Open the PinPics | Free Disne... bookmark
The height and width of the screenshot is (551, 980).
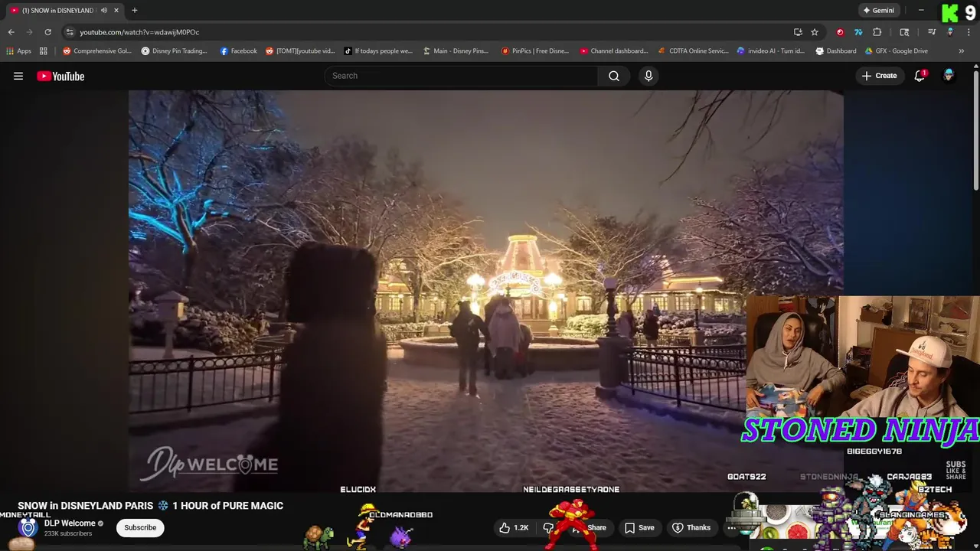(535, 51)
